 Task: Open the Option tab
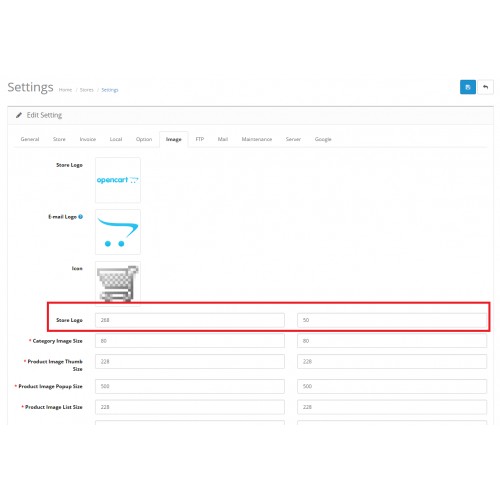coord(144,139)
